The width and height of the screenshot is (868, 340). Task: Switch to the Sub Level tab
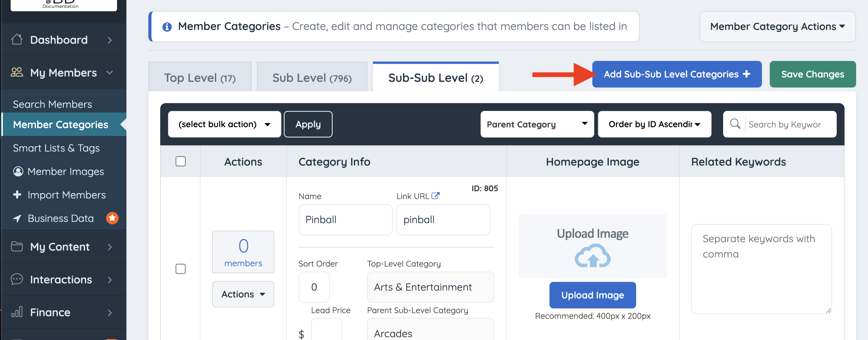(x=312, y=78)
